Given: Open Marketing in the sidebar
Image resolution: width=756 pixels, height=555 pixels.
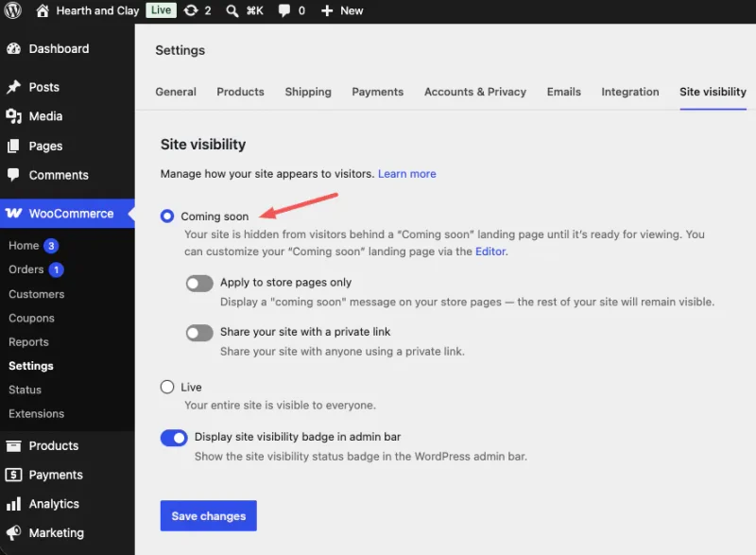Looking at the screenshot, I should (57, 533).
